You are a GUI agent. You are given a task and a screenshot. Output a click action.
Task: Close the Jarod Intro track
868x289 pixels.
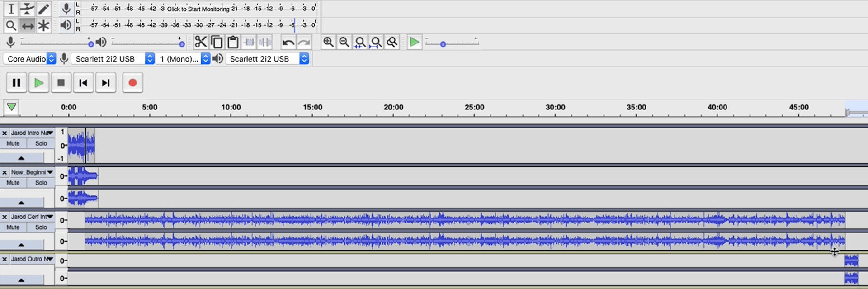pos(5,133)
